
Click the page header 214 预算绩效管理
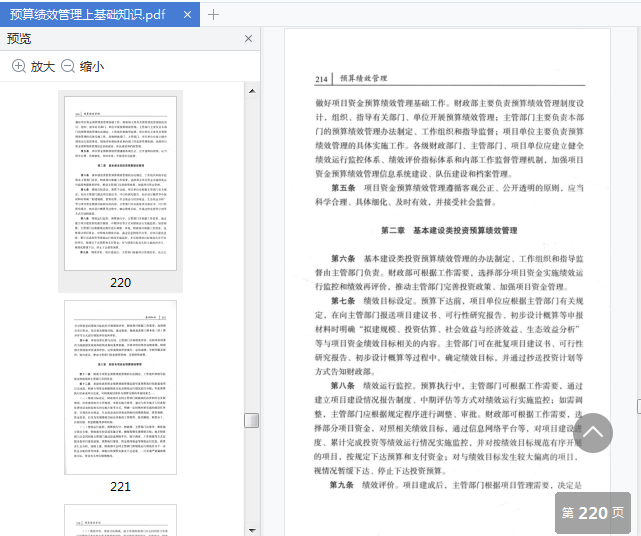(351, 78)
